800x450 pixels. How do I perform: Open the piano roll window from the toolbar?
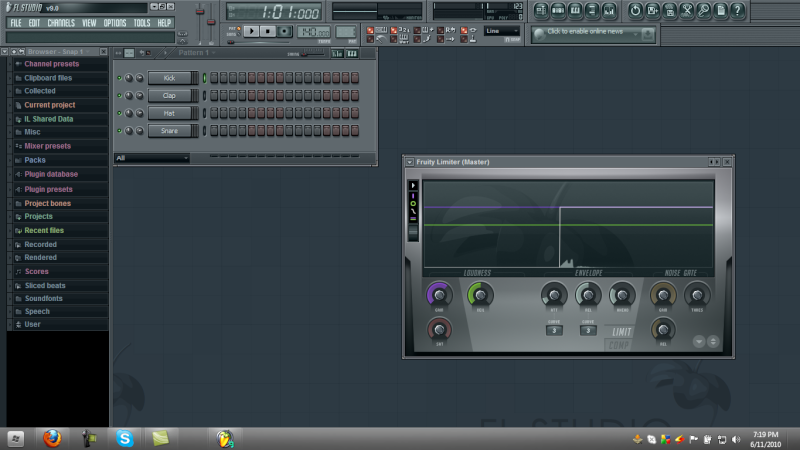pos(575,10)
